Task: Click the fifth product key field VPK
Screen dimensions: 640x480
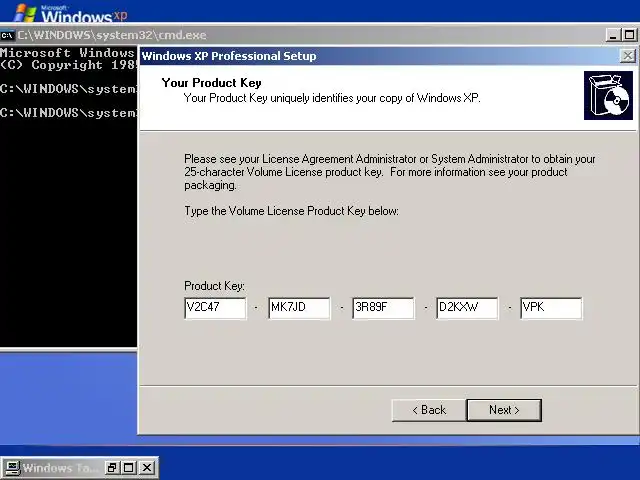Action: click(x=551, y=308)
